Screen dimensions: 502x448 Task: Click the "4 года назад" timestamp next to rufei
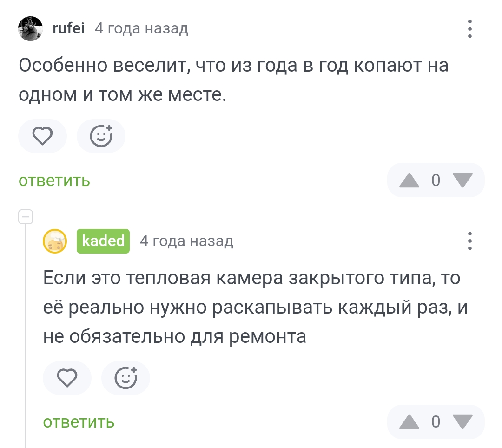click(141, 29)
